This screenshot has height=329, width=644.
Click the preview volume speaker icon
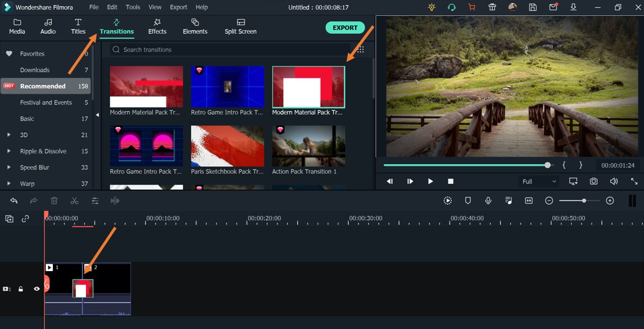coord(614,181)
